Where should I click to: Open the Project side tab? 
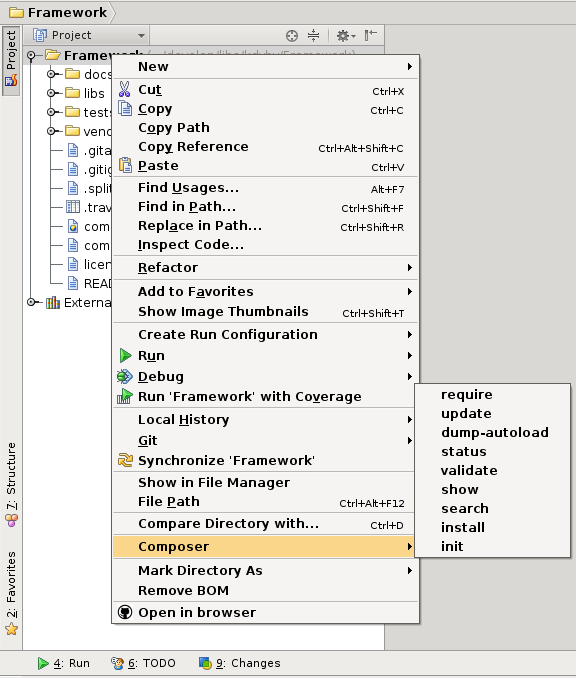(11, 60)
